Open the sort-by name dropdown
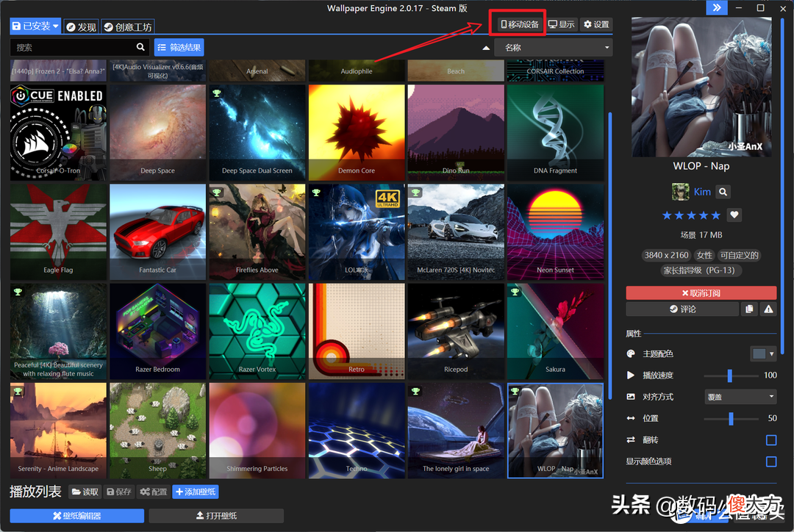 (554, 48)
